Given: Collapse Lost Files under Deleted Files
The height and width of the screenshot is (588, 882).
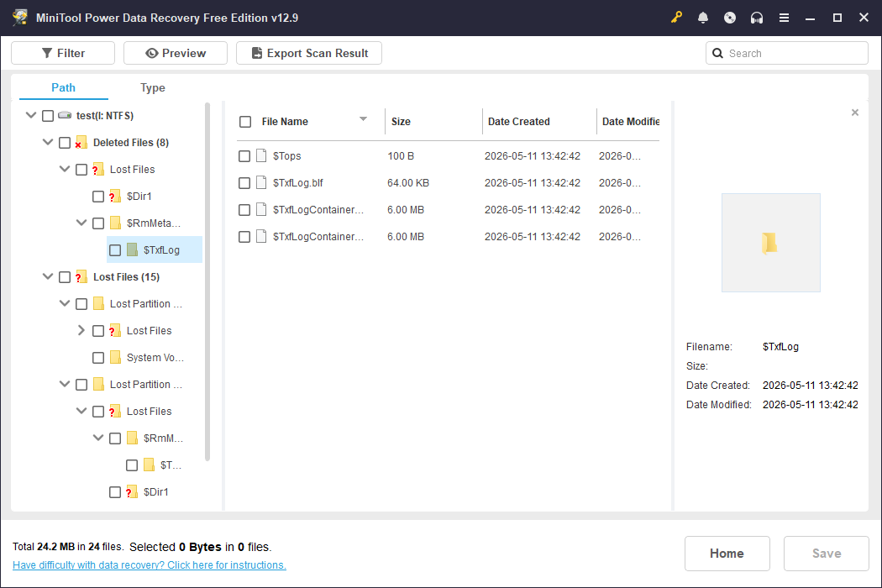Looking at the screenshot, I should pyautogui.click(x=65, y=169).
